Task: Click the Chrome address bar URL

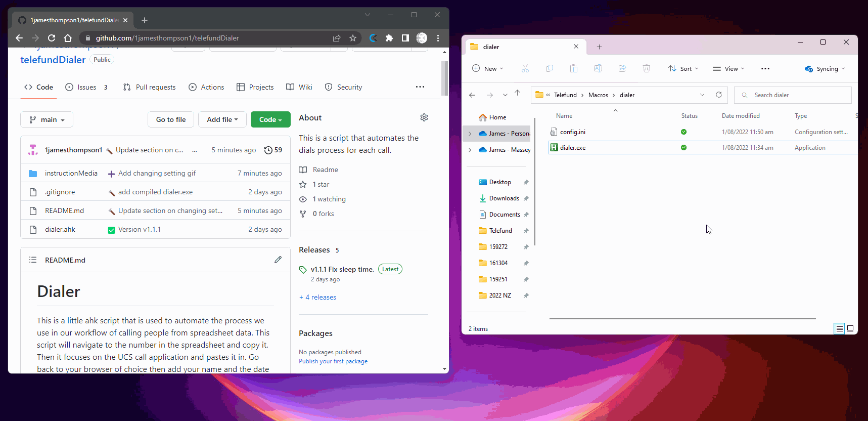Action: [167, 38]
